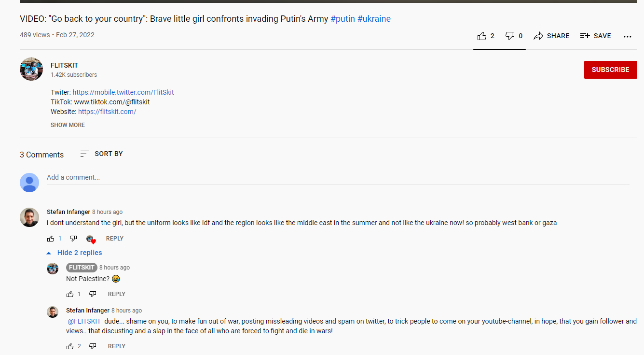Open the flitskit.com website link
This screenshot has width=644, height=355.
click(x=107, y=112)
